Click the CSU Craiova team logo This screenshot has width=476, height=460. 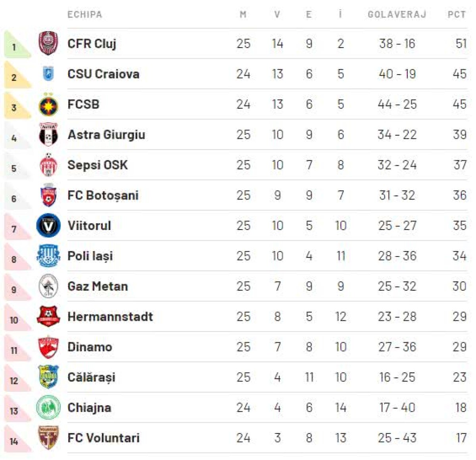48,74
